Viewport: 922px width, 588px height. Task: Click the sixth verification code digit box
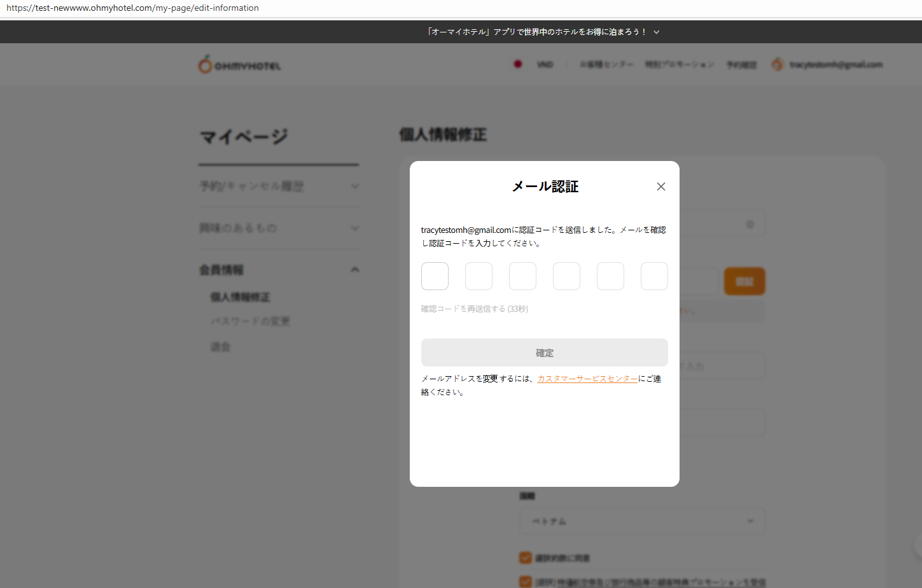coord(654,276)
